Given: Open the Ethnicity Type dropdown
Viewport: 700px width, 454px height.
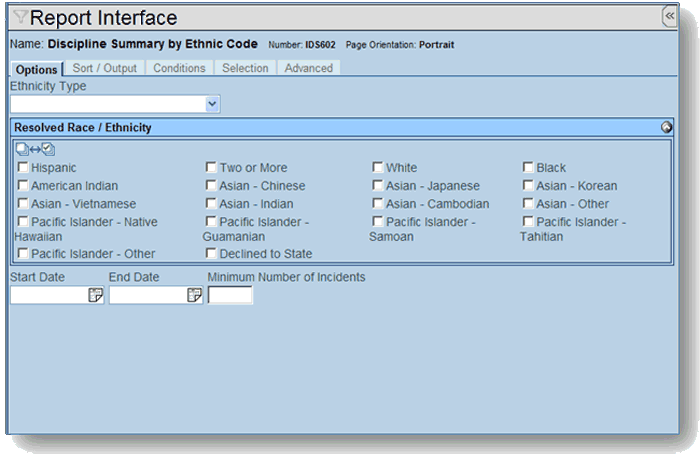Looking at the screenshot, I should pyautogui.click(x=212, y=104).
